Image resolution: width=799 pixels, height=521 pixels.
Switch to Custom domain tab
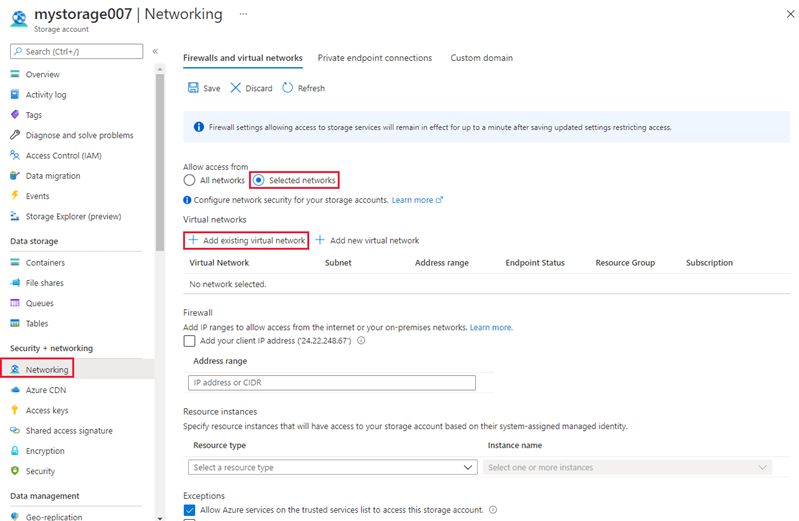[482, 58]
